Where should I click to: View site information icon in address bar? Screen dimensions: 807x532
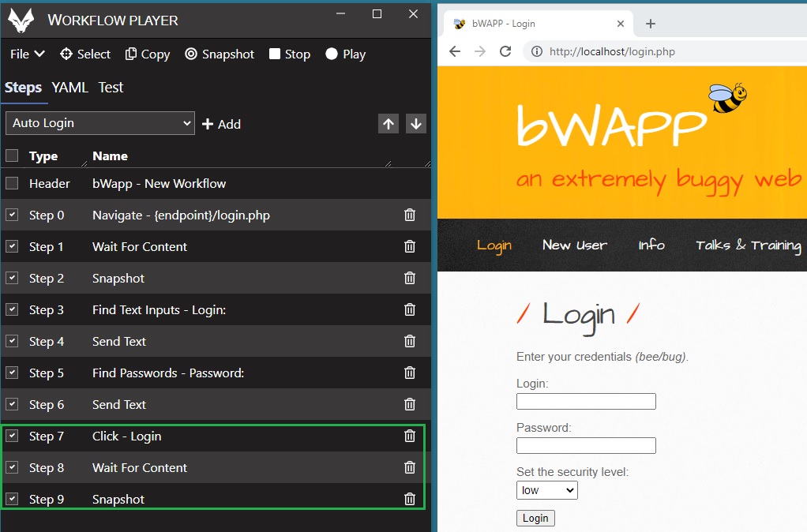pyautogui.click(x=537, y=51)
